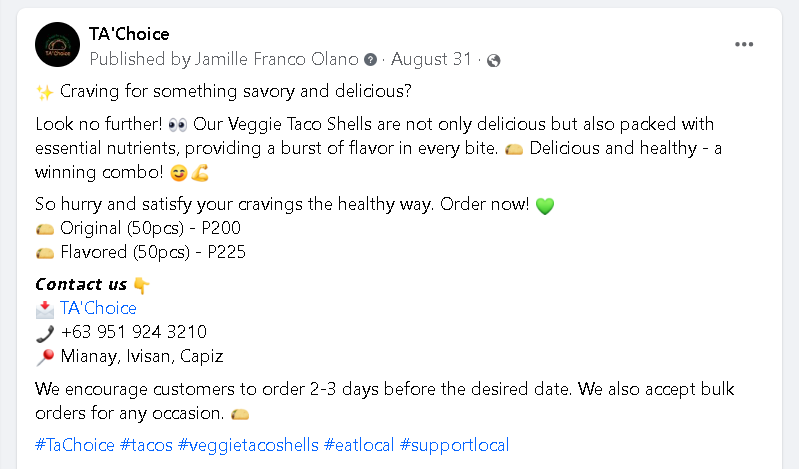799x469 pixels.
Task: Open the #tacos hashtag
Action: click(148, 445)
